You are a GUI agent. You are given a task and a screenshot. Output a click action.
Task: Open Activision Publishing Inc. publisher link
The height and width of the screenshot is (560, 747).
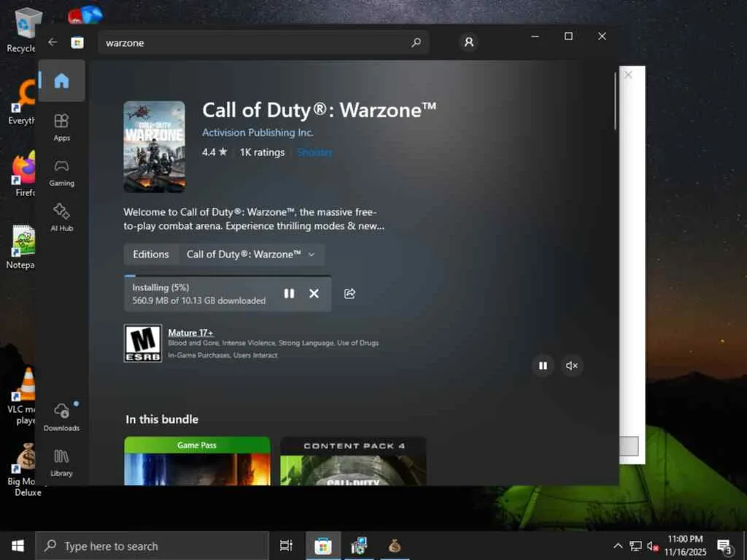pos(258,133)
